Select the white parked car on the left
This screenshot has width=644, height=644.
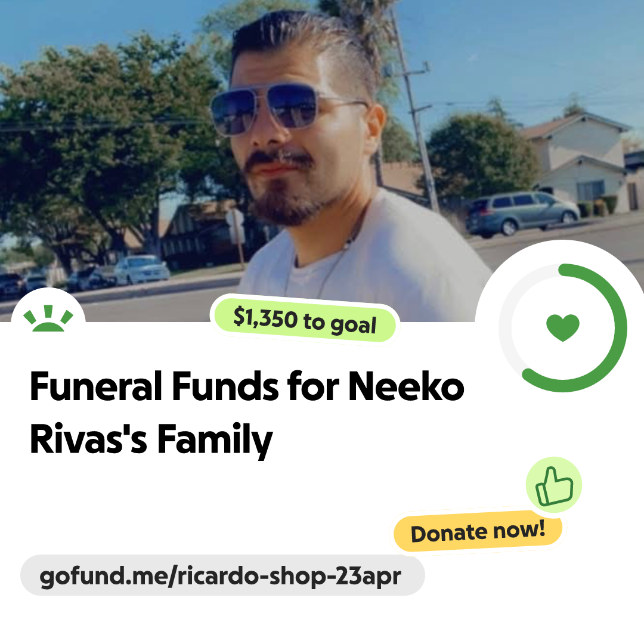point(141,269)
